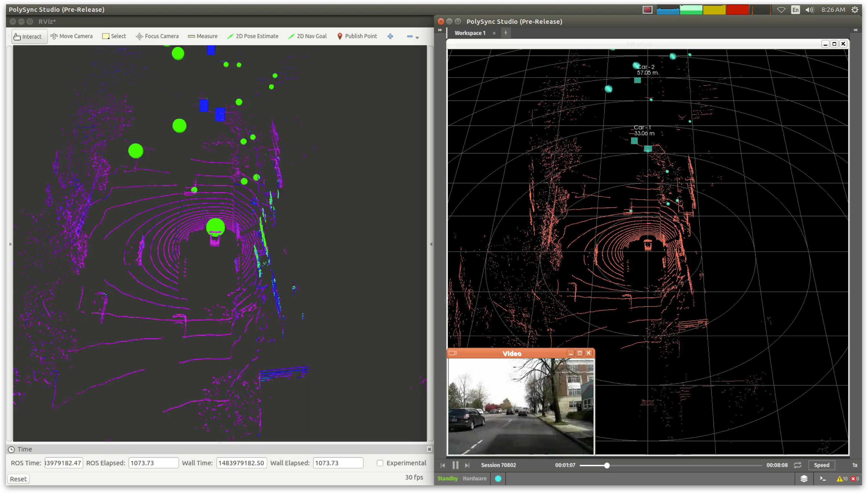Viewport: 868px width, 493px height.
Task: Click the ROS Elapsed time field
Action: point(153,463)
